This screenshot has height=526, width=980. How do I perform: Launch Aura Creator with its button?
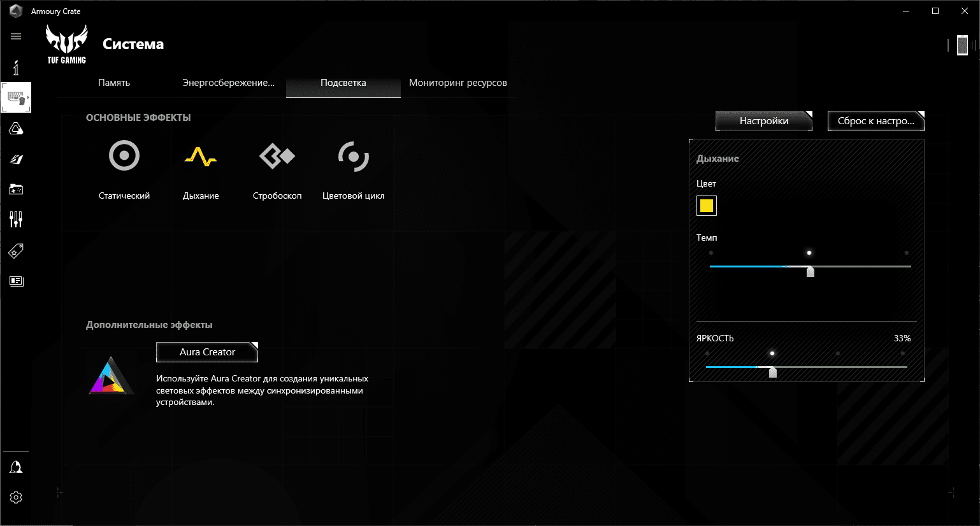(x=207, y=352)
